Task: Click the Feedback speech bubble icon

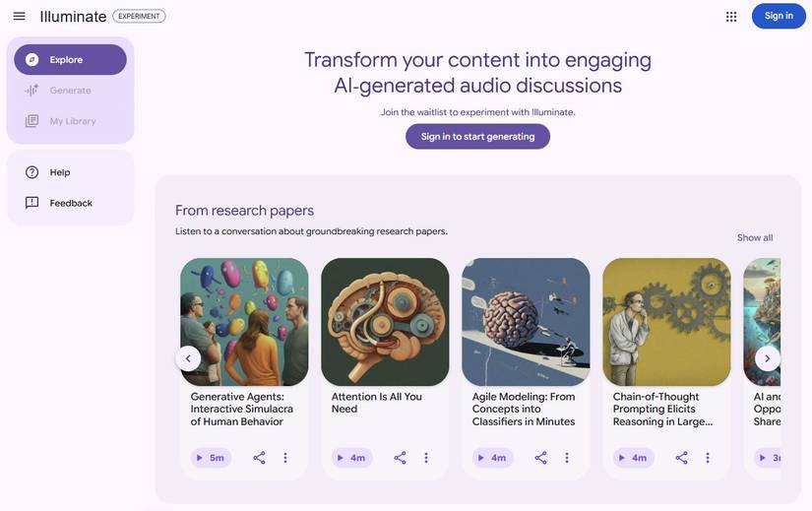Action: coord(32,203)
